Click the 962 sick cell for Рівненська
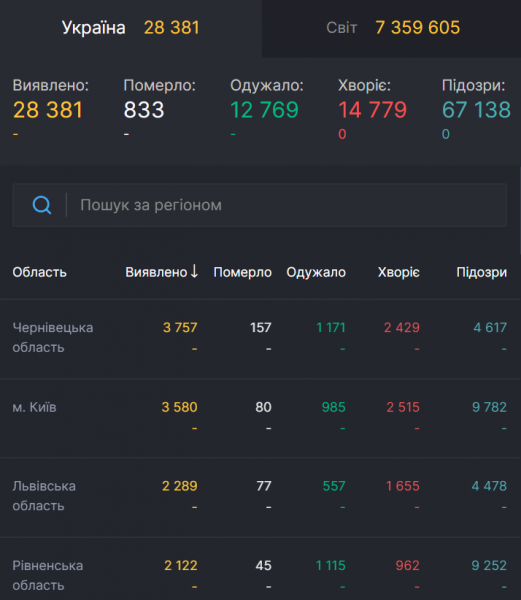521x600 pixels. (x=407, y=566)
